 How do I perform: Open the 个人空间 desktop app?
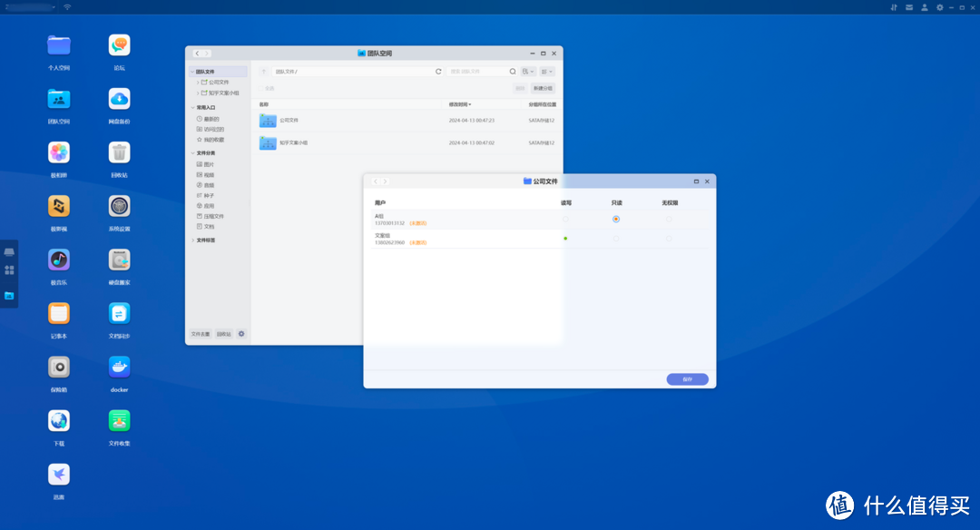(59, 45)
